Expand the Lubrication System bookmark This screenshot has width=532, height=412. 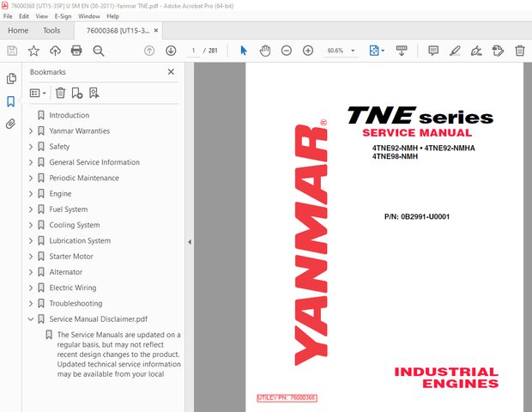31,240
